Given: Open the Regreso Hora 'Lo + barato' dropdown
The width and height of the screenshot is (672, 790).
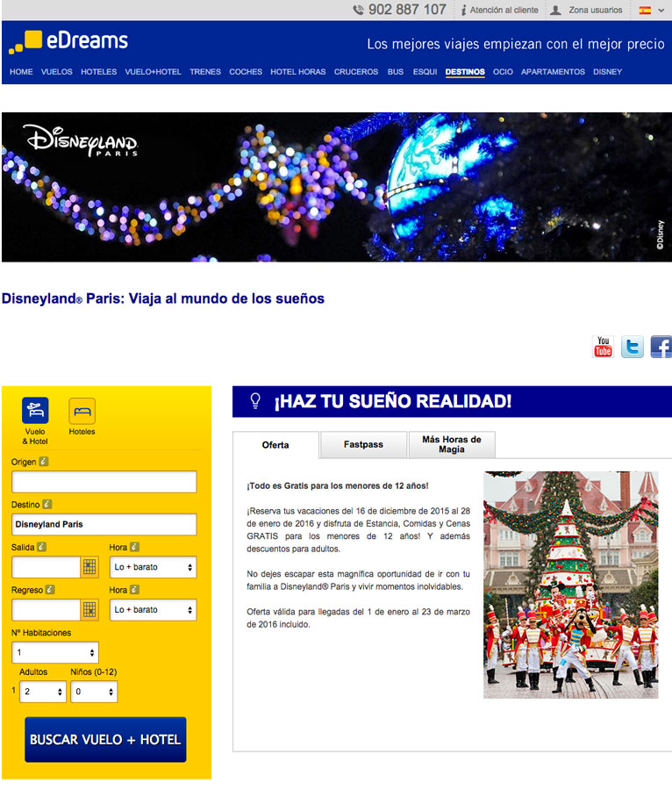Looking at the screenshot, I should 153,610.
